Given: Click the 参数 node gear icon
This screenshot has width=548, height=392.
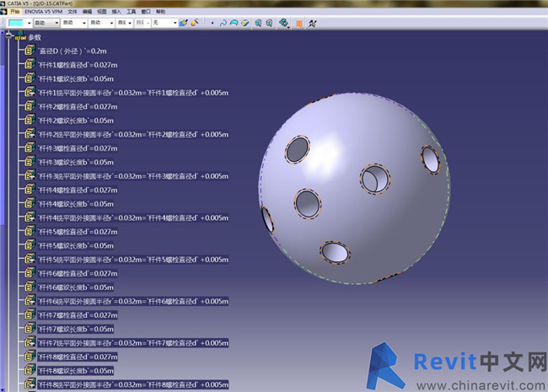Looking at the screenshot, I should pos(21,36).
